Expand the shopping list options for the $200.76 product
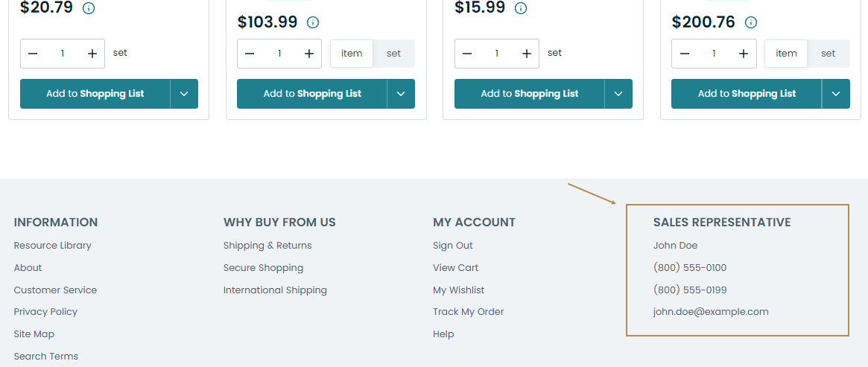This screenshot has width=868, height=367. [836, 94]
